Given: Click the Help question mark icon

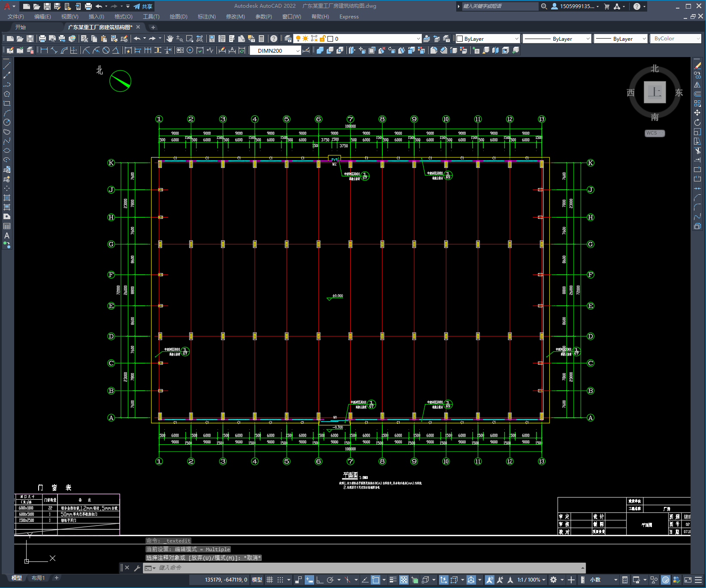Looking at the screenshot, I should point(637,6).
